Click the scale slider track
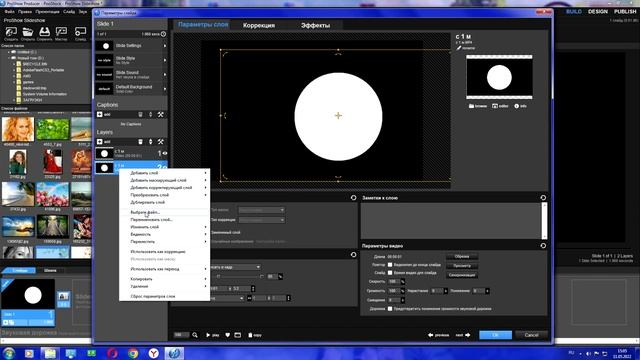Viewport: 640px width, 360px height. 240,276
